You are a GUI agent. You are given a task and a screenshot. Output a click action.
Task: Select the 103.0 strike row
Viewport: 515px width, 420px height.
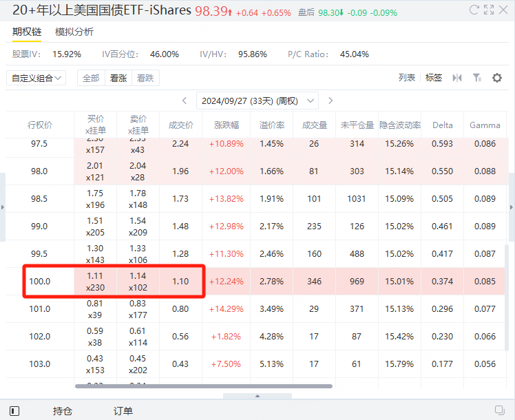pyautogui.click(x=255, y=364)
